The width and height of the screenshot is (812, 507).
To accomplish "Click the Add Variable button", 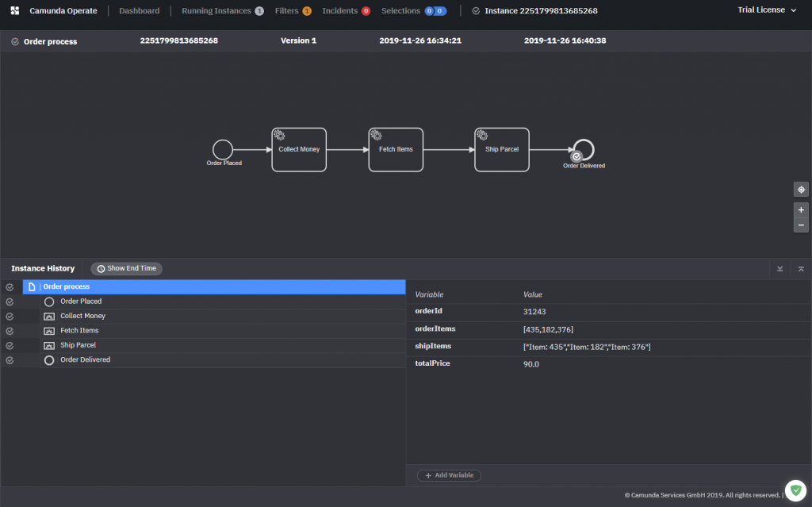I will point(449,474).
